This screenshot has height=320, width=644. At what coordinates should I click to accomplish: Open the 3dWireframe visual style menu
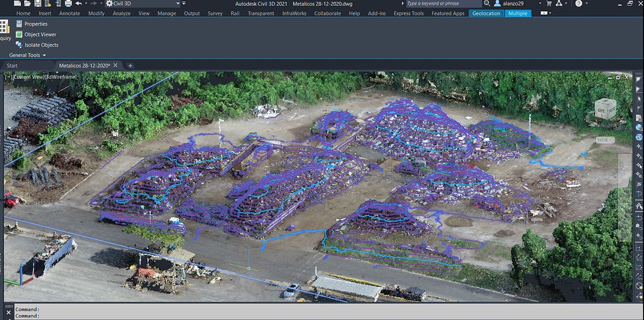click(60, 77)
